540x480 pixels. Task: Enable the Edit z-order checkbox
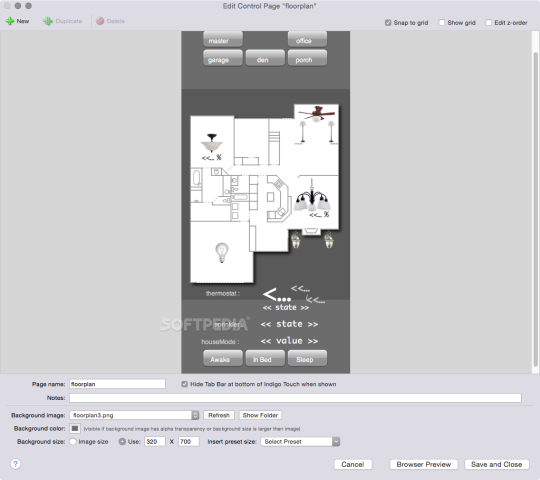pos(488,23)
